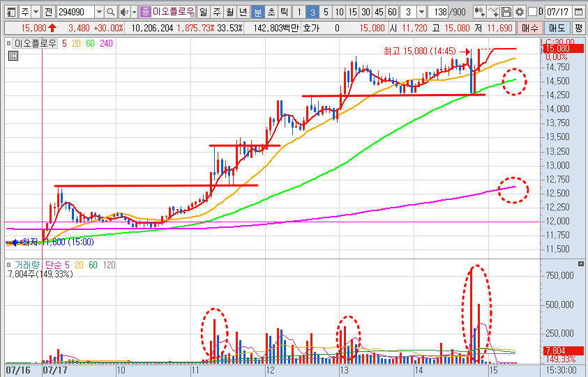Select the 년 yearly period tab
The width and height of the screenshot is (588, 377).
pyautogui.click(x=243, y=13)
